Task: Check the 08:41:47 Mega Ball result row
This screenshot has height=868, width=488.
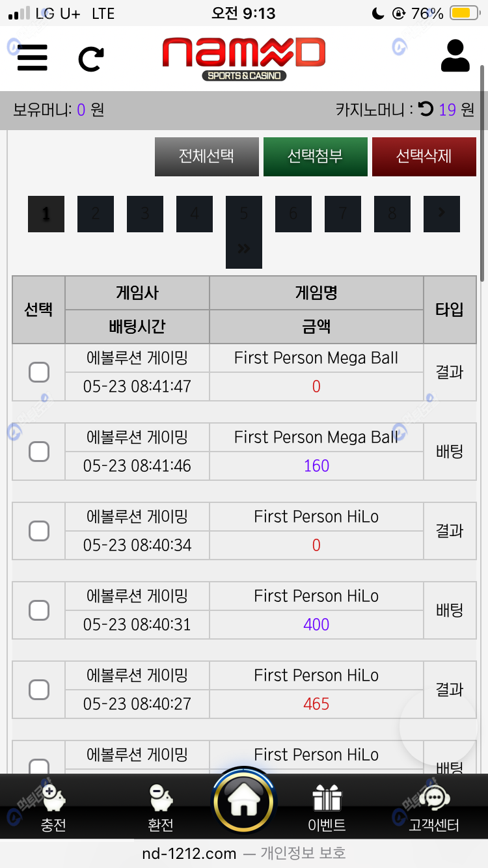Action: [39, 372]
